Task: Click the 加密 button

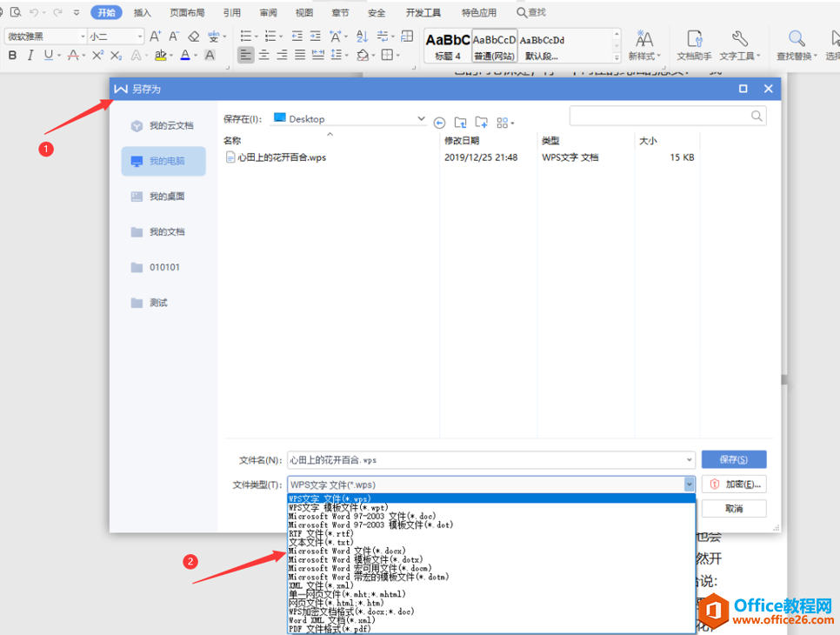Action: (x=734, y=484)
